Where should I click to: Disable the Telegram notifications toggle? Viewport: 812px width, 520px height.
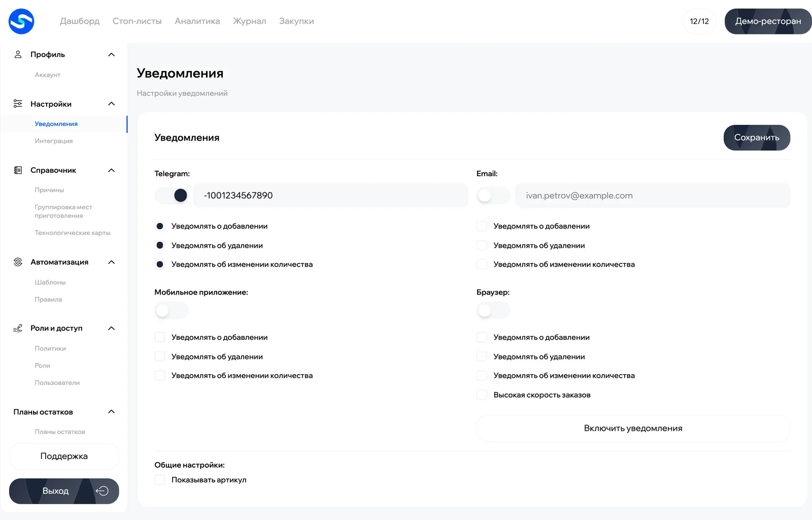[x=172, y=196]
